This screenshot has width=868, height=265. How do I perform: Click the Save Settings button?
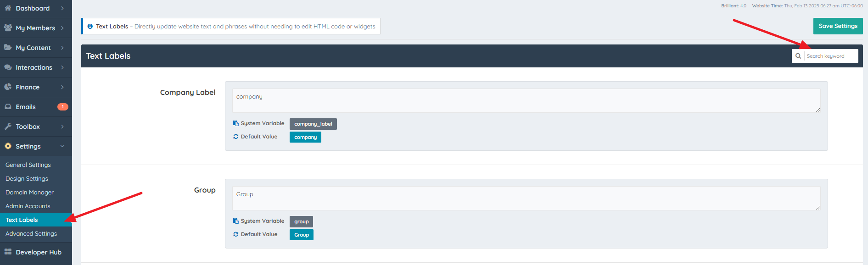838,26
